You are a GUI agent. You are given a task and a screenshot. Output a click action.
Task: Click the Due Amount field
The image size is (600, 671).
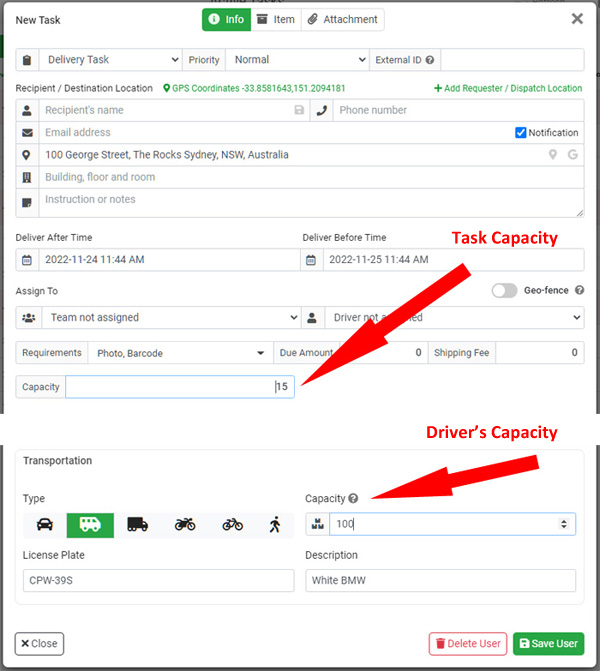point(383,353)
